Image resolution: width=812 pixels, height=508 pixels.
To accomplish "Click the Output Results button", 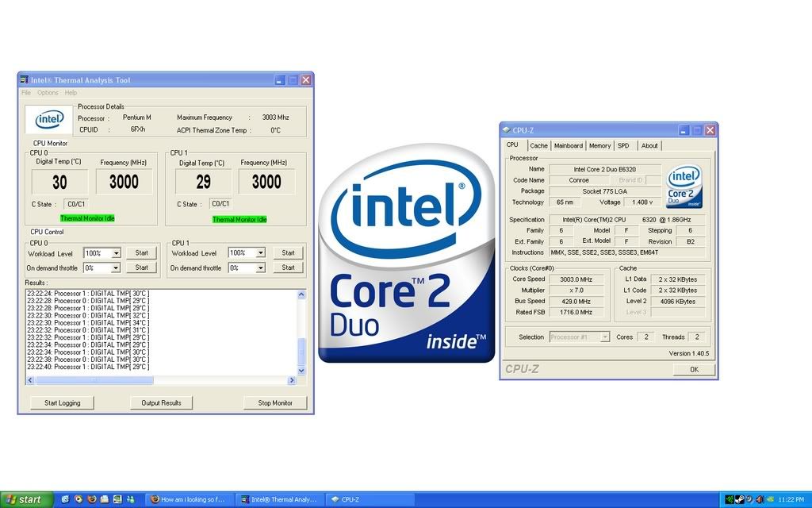I will (x=161, y=402).
